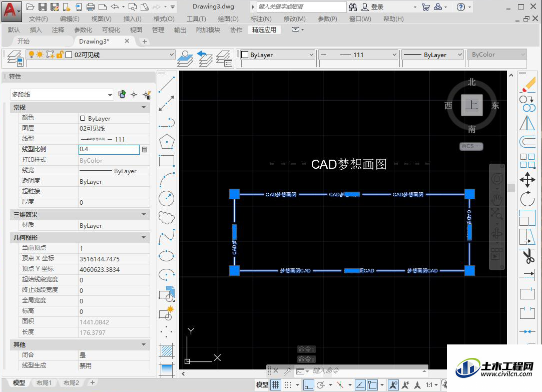This screenshot has width=542, height=392.
Task: Select the Ellipse draw tool
Action: [x=167, y=256]
